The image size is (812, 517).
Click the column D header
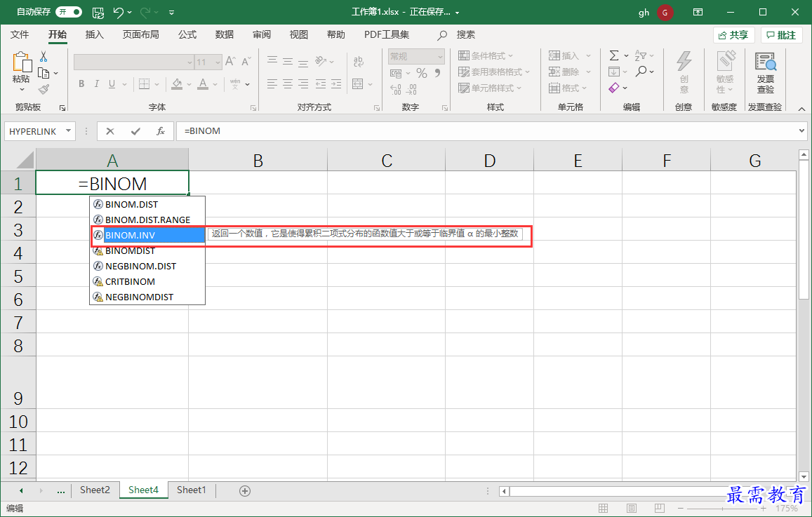489,161
